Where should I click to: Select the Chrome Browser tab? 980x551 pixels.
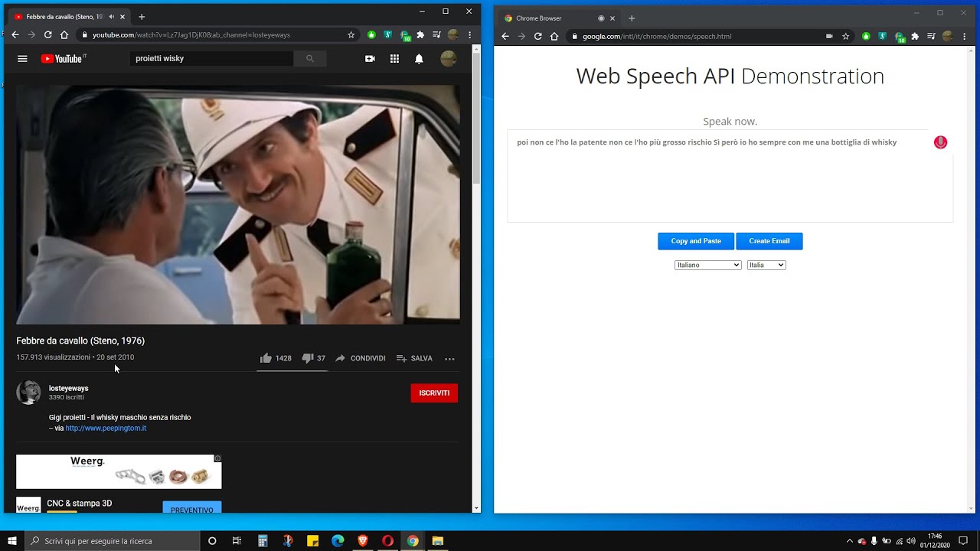(559, 18)
